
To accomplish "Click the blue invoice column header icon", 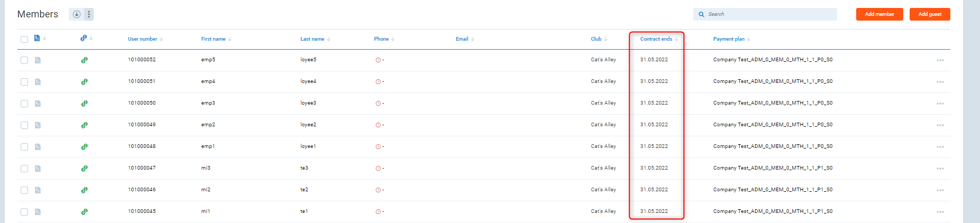I will click(37, 38).
